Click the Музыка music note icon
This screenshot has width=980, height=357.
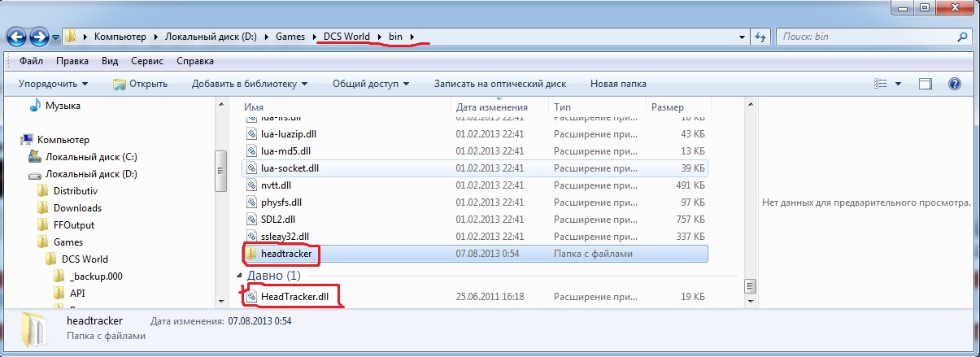pos(35,105)
